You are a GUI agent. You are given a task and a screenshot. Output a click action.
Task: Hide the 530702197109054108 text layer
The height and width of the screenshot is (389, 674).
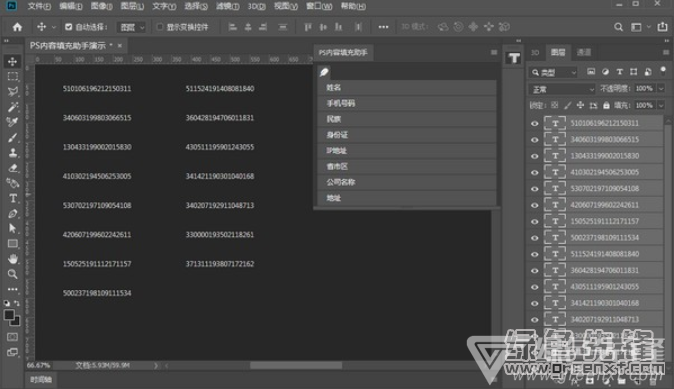535,189
